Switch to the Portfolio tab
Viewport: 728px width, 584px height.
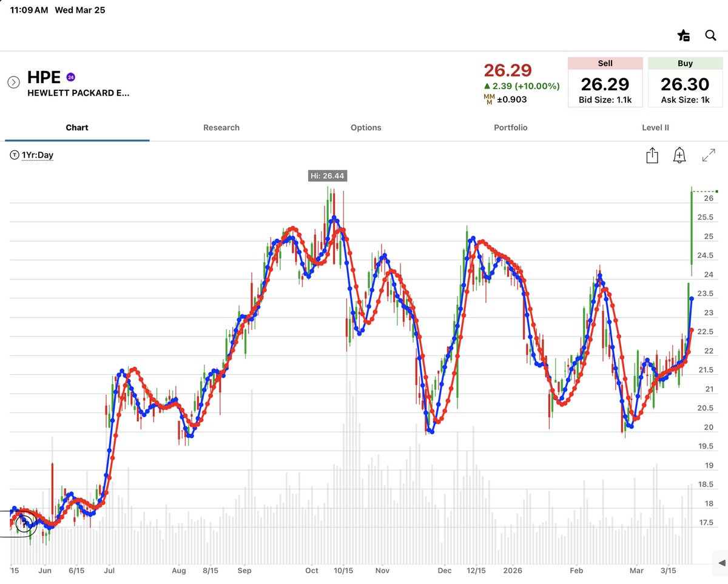(x=511, y=127)
